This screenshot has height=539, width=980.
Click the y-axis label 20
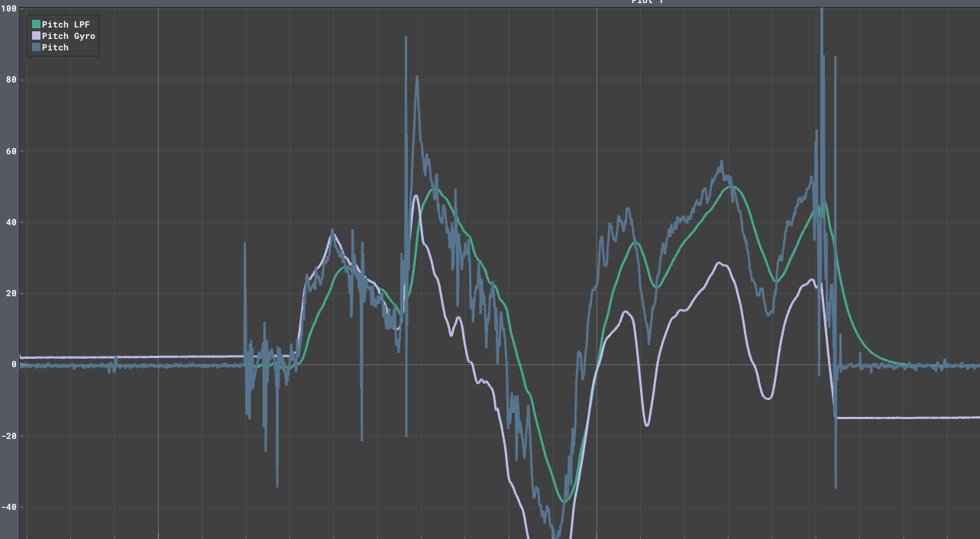pos(11,293)
